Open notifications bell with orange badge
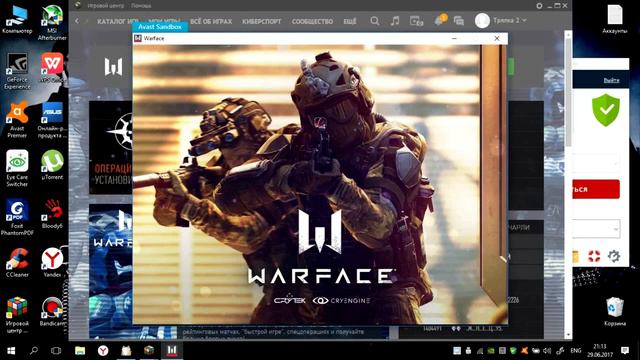 coord(440,20)
